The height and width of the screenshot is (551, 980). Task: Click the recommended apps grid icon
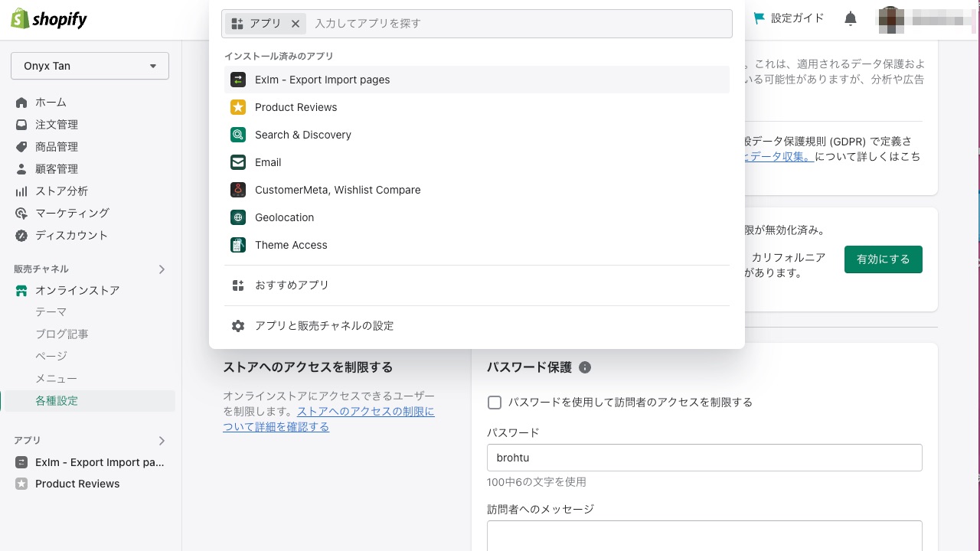point(238,285)
